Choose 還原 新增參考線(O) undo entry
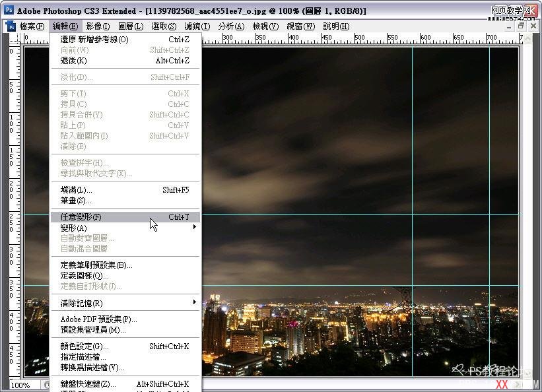Screen dimensions: 542x392 coord(125,40)
